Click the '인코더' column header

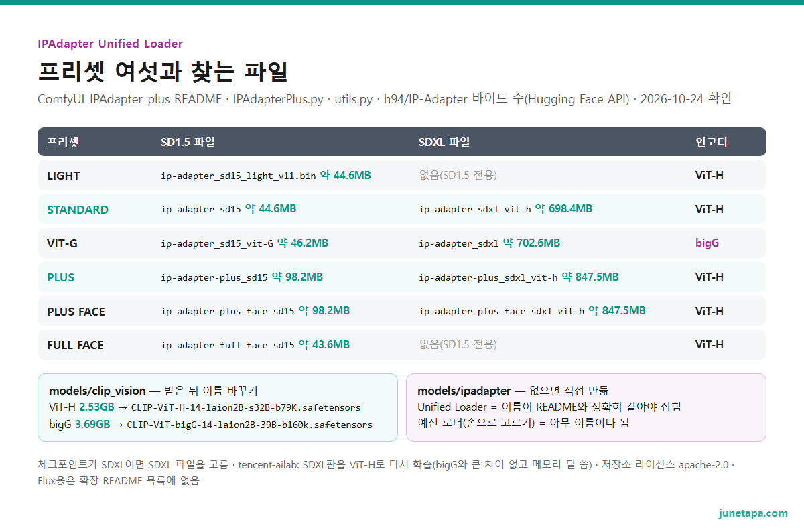(x=712, y=142)
